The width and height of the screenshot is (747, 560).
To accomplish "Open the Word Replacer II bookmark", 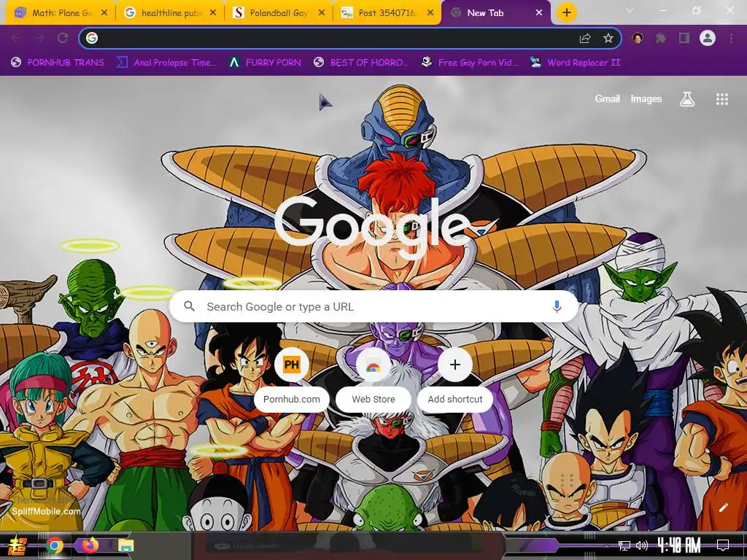I will coord(575,63).
